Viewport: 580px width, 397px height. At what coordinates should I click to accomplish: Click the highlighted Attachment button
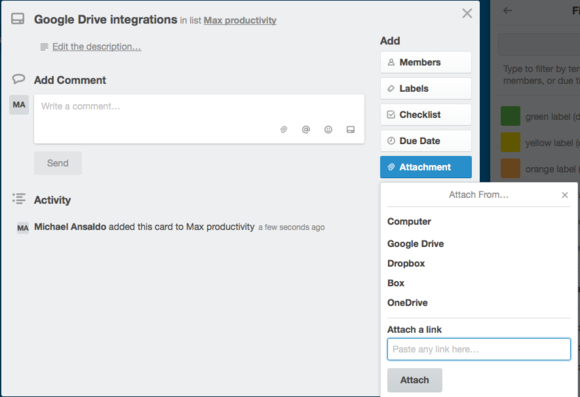[426, 167]
